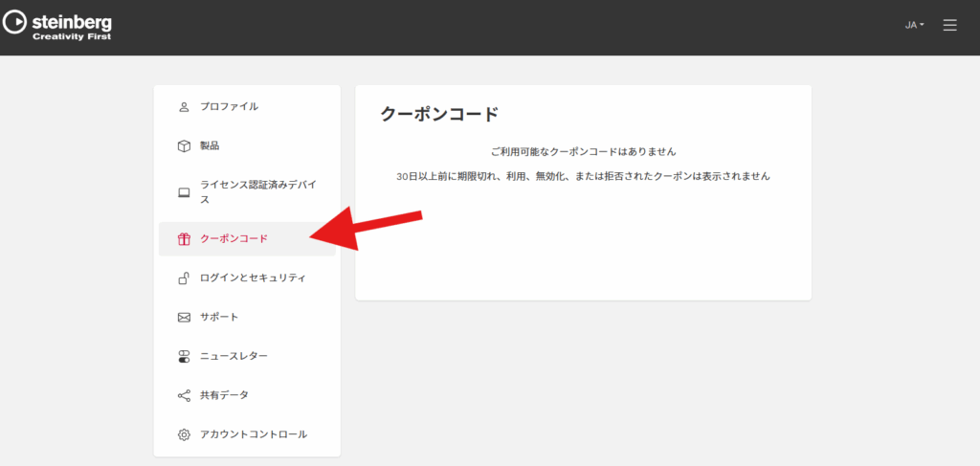Click the Steinberg logo
Screen dimensions: 980x466
pyautogui.click(x=57, y=26)
